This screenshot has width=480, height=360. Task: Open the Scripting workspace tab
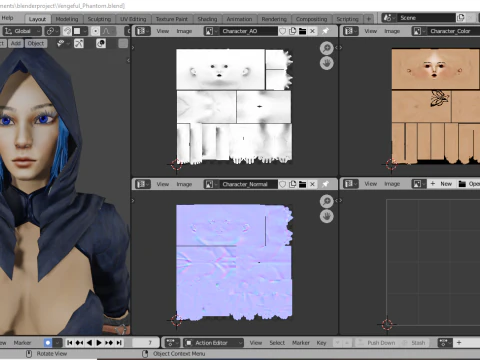point(347,19)
